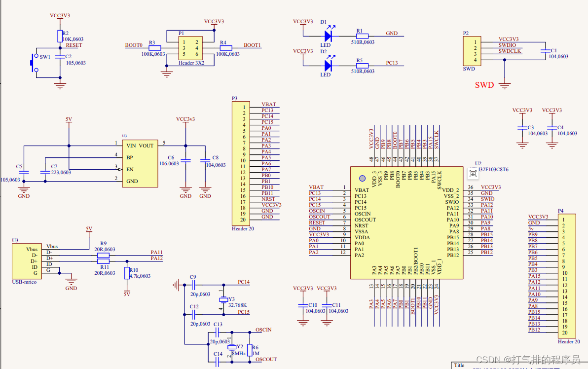Select capacitor C2 across the reset switch
This screenshot has height=369, width=588.
tap(60, 57)
